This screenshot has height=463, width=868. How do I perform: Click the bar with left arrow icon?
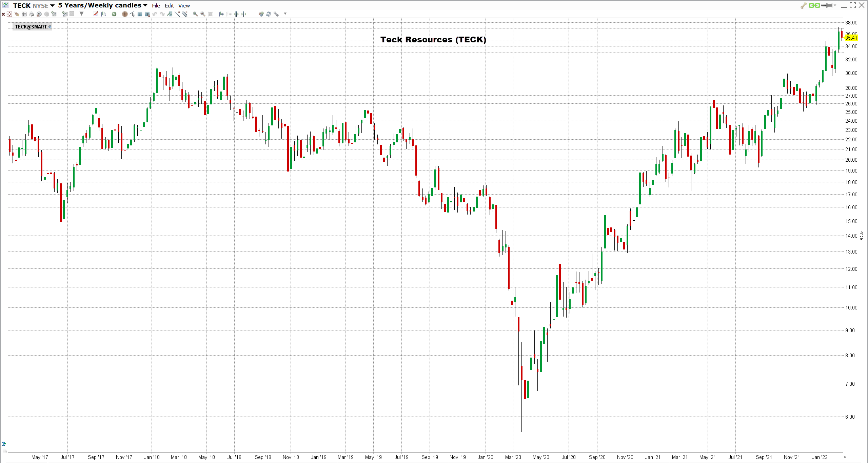point(229,14)
